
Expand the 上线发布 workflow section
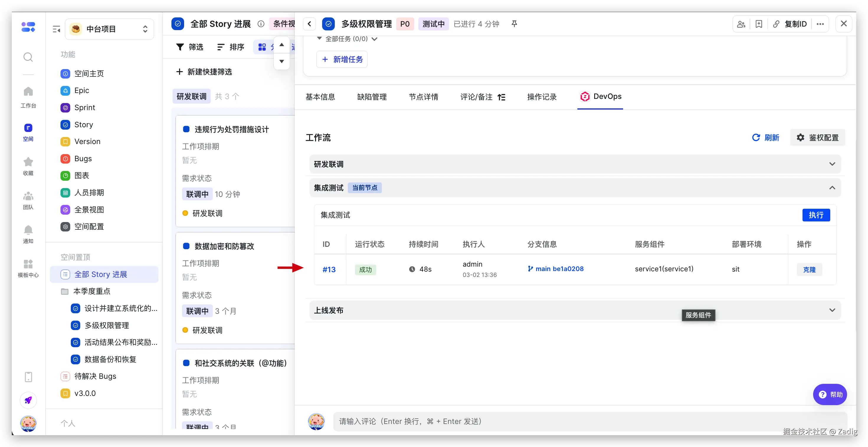832,310
